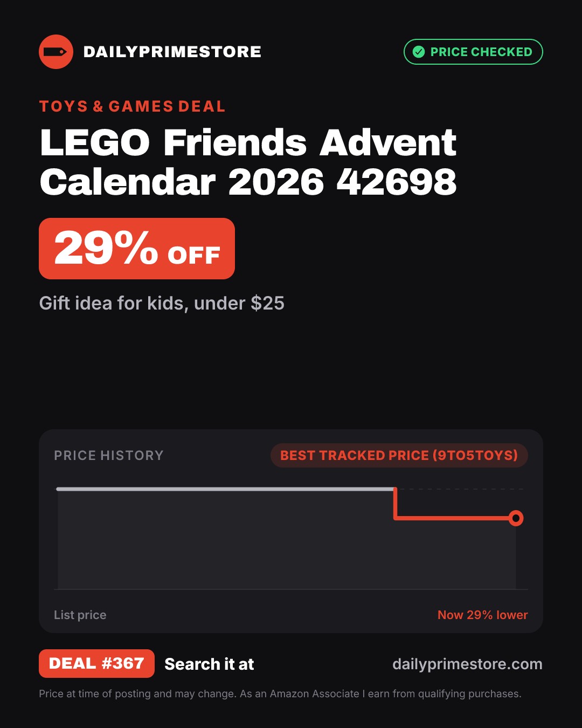Image resolution: width=582 pixels, height=728 pixels.
Task: Click the Now 29% lower text
Action: pos(482,615)
